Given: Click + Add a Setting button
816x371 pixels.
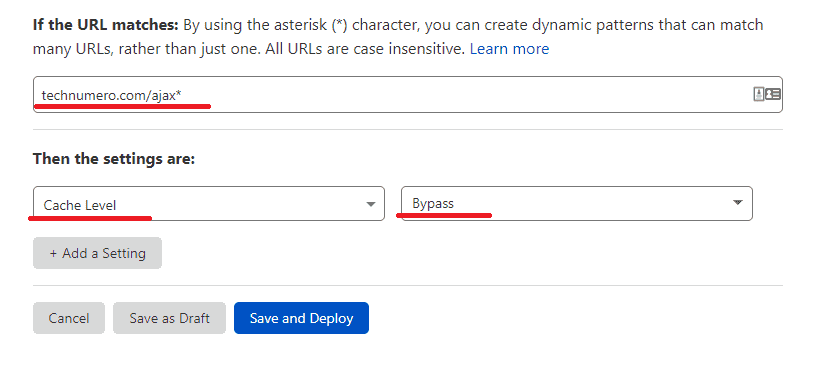Looking at the screenshot, I should point(97,253).
